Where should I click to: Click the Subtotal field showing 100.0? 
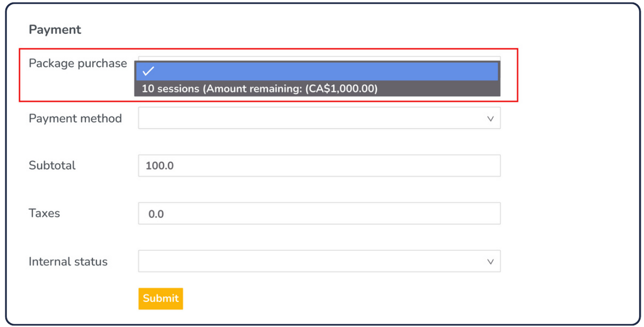[x=319, y=165]
